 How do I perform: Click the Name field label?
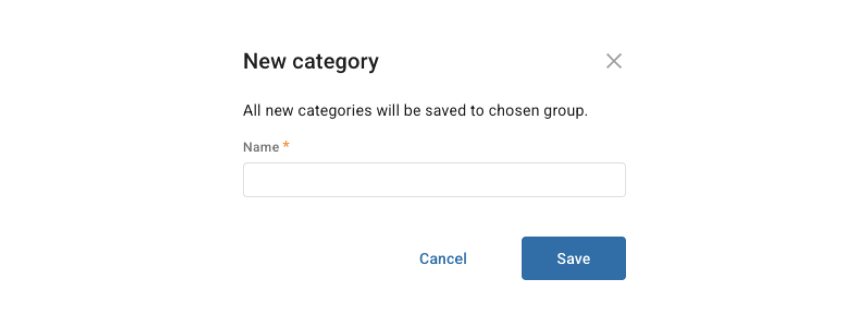coord(261,147)
